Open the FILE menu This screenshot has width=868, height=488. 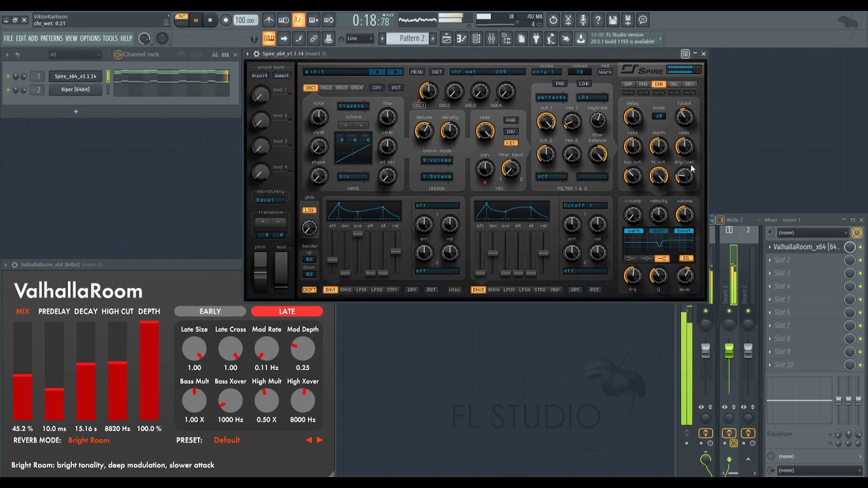tap(9, 39)
